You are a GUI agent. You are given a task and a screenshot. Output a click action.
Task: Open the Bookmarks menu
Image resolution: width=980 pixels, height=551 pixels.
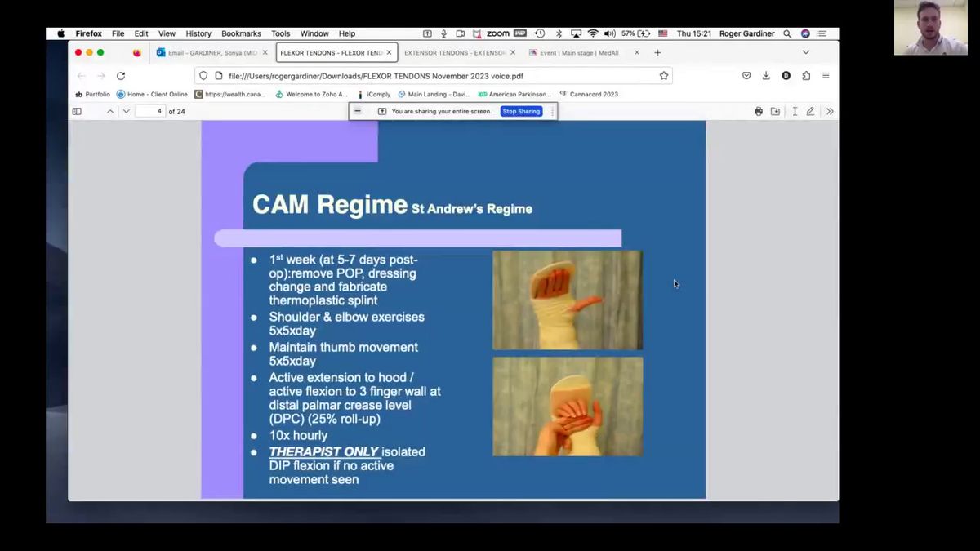coord(241,33)
